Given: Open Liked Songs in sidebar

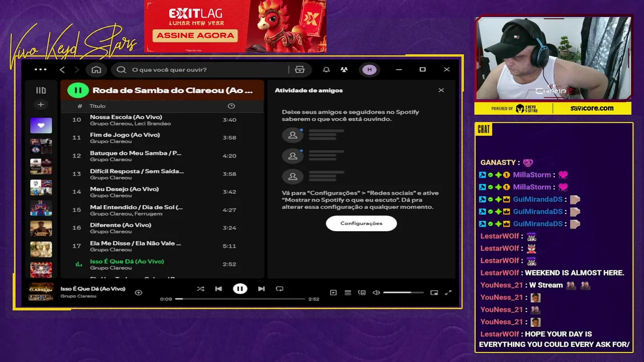Looking at the screenshot, I should point(41,125).
